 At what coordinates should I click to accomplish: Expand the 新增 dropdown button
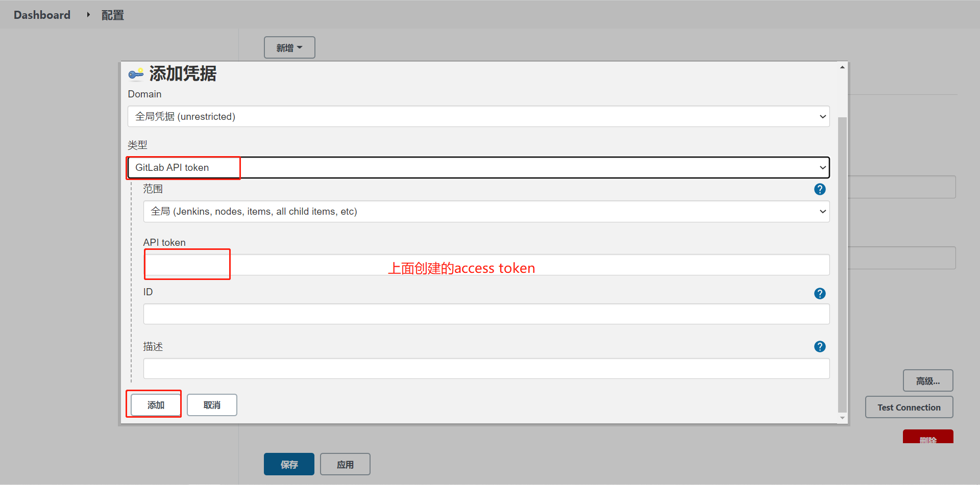(289, 47)
